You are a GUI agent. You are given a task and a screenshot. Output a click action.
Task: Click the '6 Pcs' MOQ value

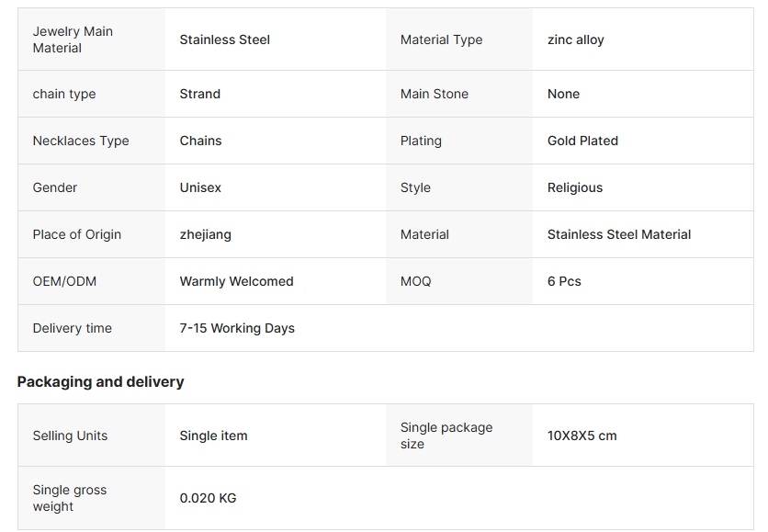pos(564,281)
